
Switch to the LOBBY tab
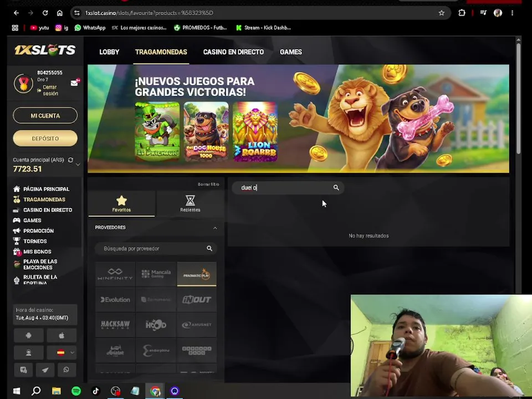[109, 52]
